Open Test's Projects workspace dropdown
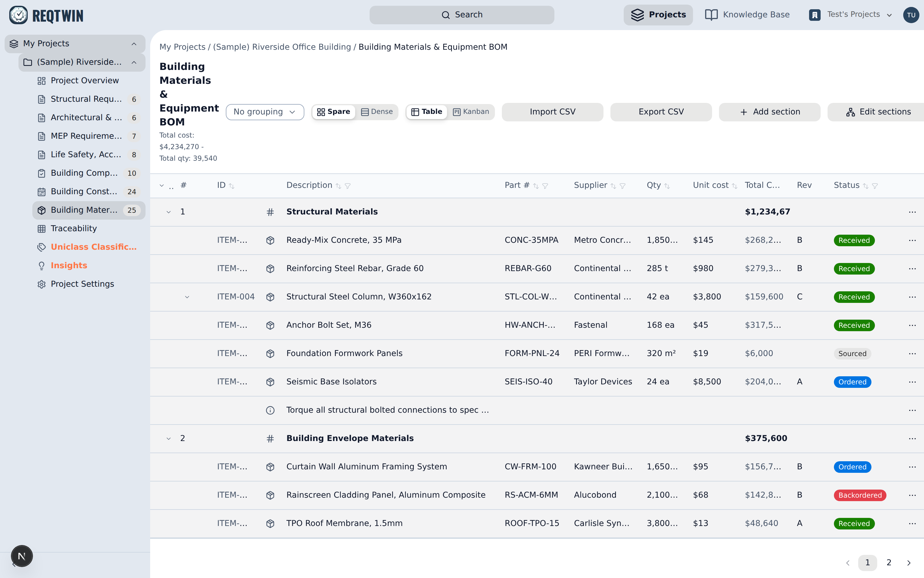 (851, 15)
